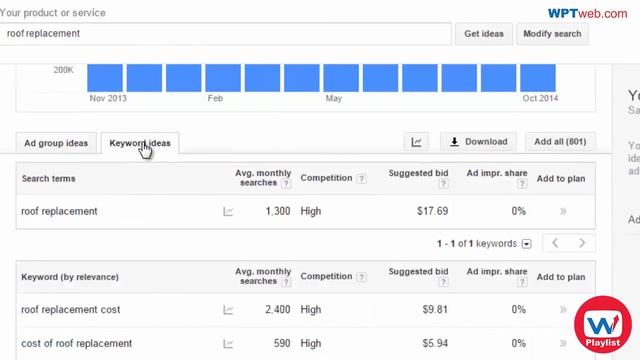Viewport: 640px width, 360px height.
Task: Open Suggested bid help icon in Search terms table
Action: (x=443, y=184)
